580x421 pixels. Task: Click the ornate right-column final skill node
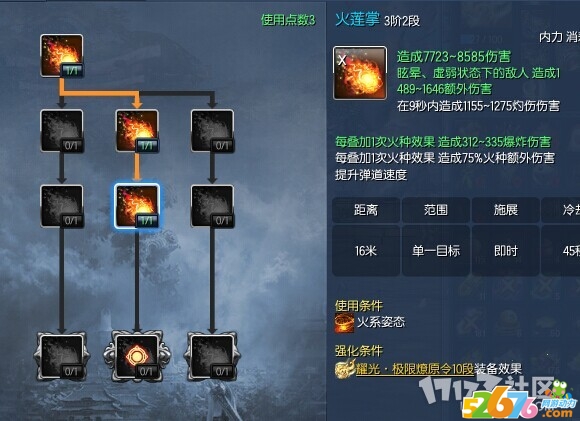212,356
